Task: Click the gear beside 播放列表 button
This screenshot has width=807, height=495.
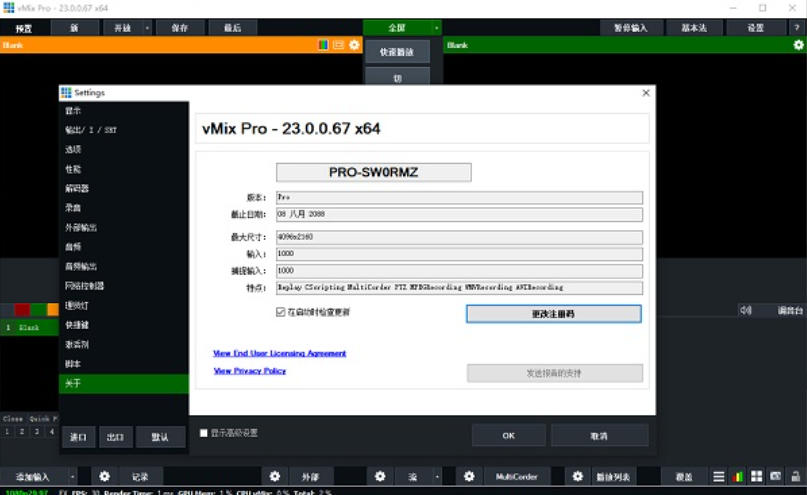Action: (x=577, y=476)
